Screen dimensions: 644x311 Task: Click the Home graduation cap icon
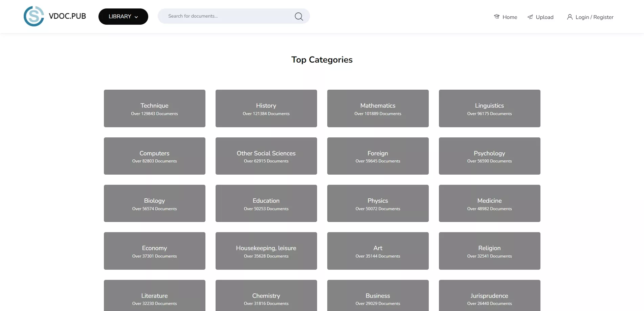[x=496, y=17]
